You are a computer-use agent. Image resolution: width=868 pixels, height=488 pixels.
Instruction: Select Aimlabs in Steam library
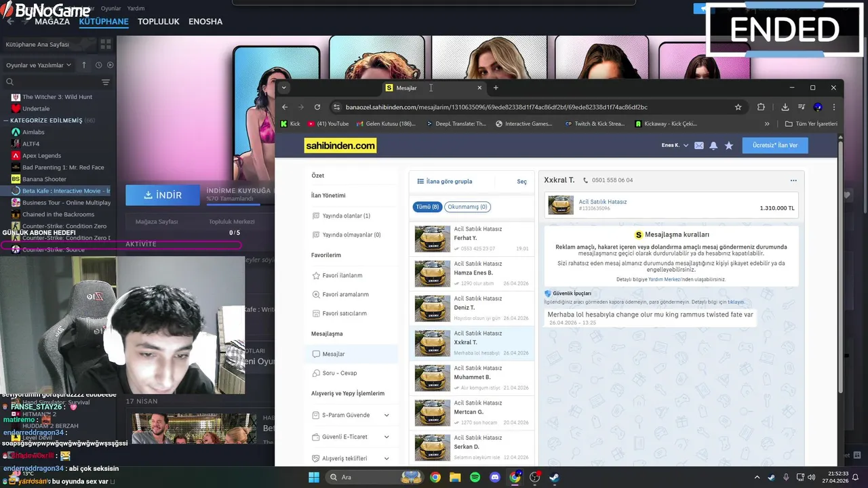(x=33, y=132)
